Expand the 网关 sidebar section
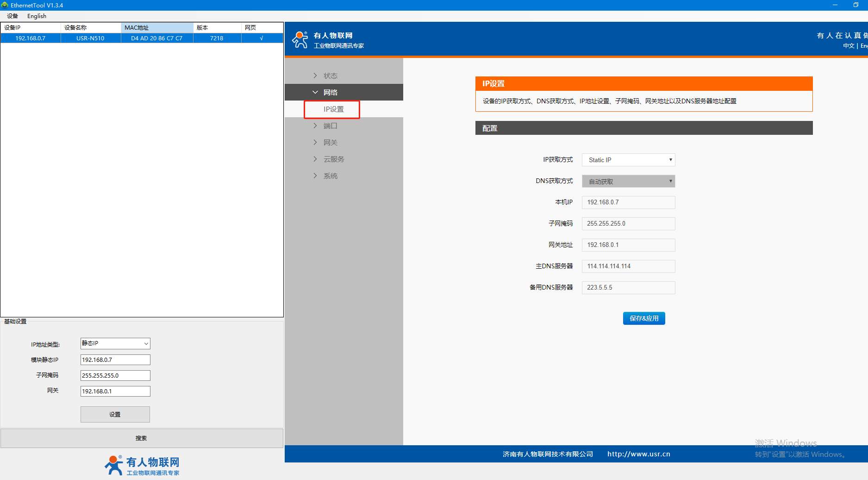 coord(330,142)
